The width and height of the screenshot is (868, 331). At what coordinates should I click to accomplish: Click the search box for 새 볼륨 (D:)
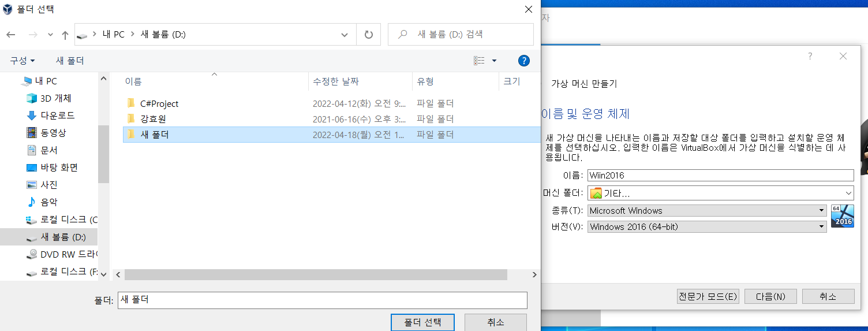click(x=461, y=35)
